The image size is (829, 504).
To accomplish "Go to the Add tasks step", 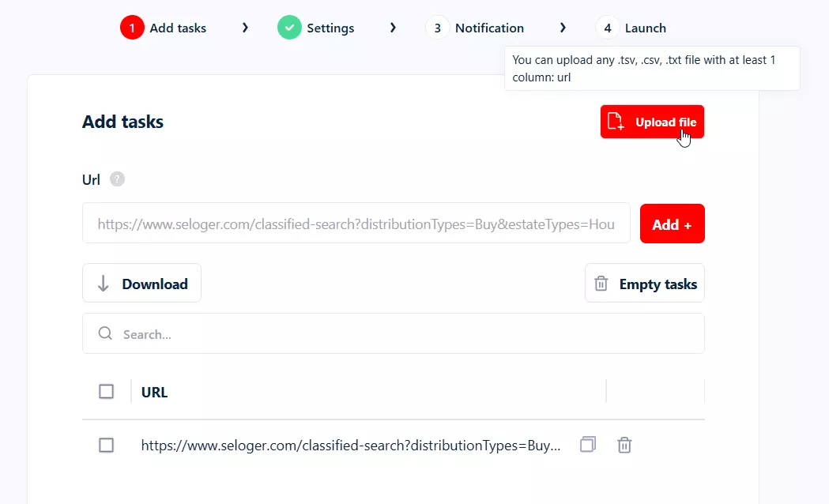I will (164, 28).
